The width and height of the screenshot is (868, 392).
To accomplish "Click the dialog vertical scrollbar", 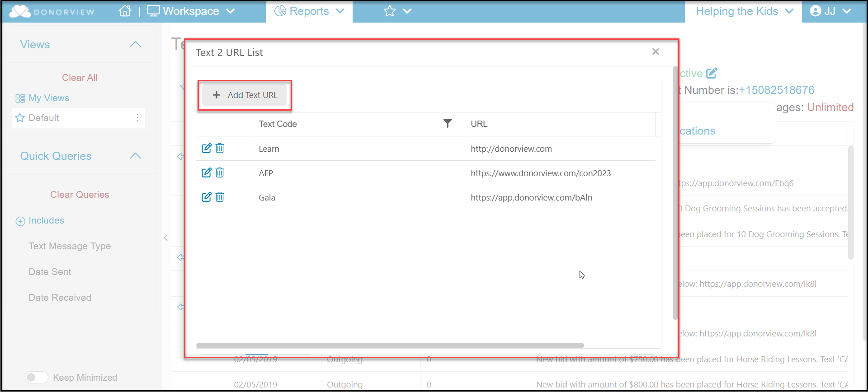I will (x=675, y=193).
